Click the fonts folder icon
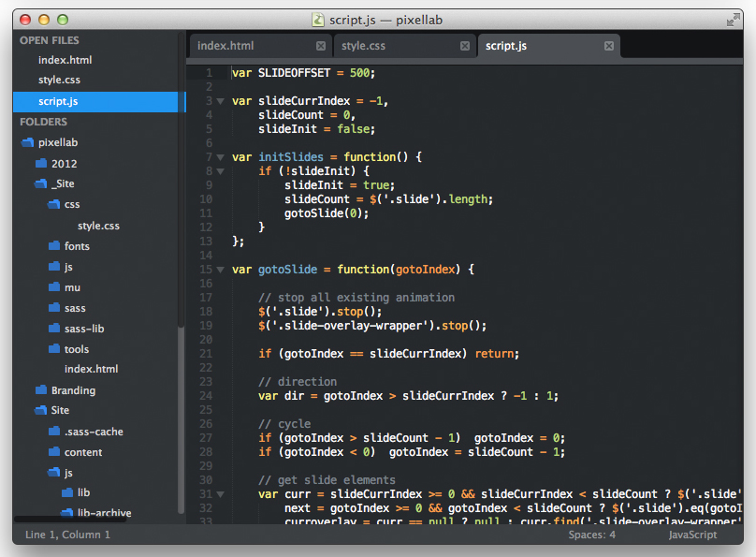The height and width of the screenshot is (557, 756). click(53, 246)
